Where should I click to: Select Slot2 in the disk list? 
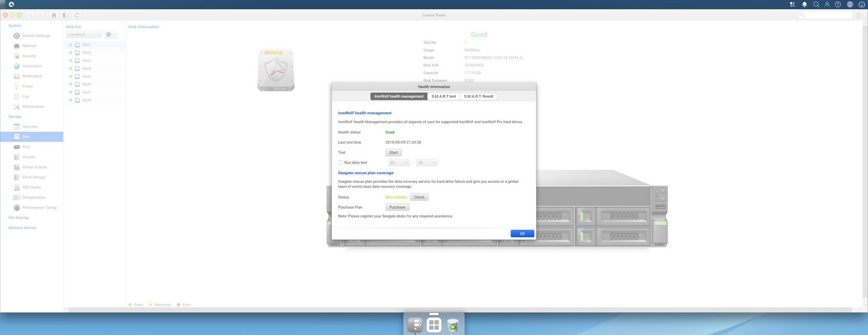tap(95, 53)
